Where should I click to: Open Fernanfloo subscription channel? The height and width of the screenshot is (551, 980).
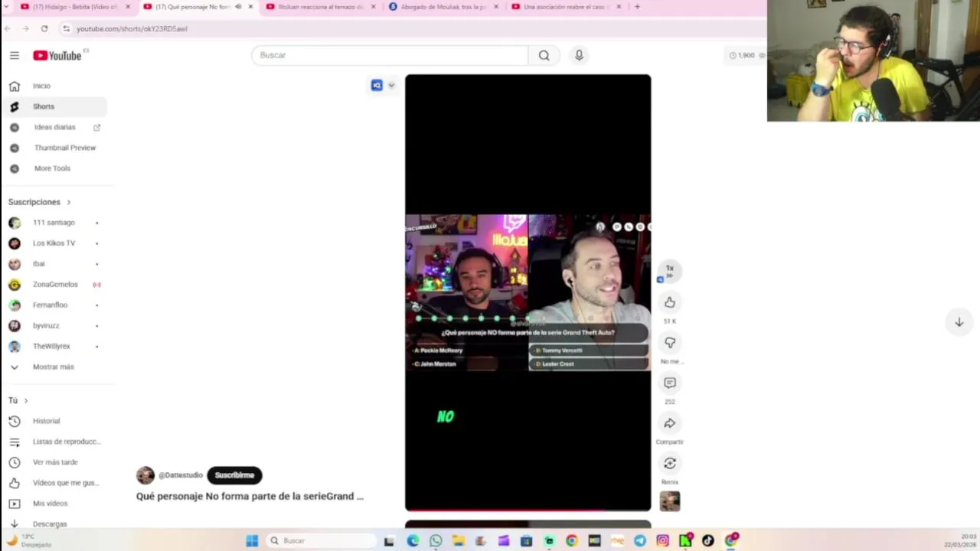(x=54, y=305)
